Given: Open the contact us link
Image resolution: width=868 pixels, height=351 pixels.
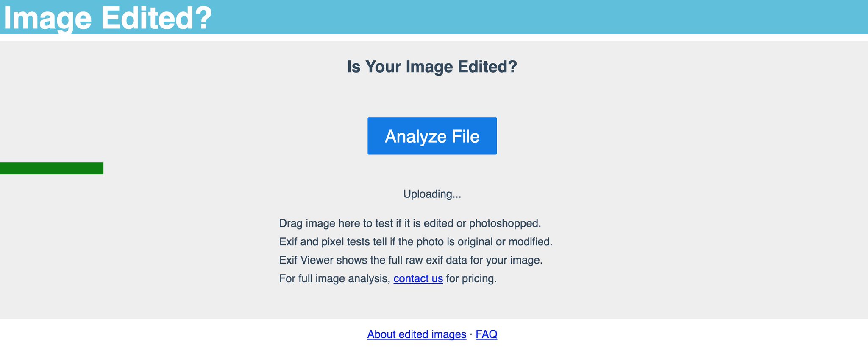Looking at the screenshot, I should coord(418,278).
